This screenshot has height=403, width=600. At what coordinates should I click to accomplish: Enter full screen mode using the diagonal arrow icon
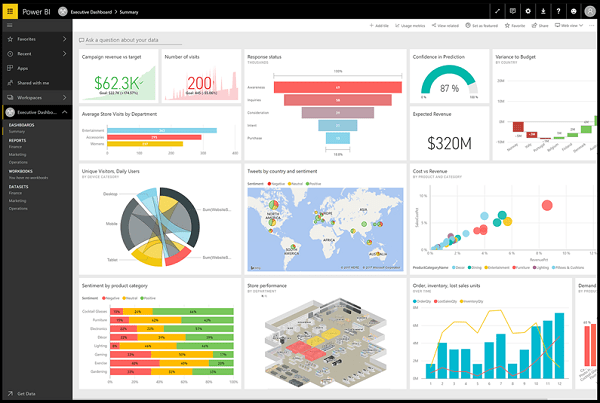[x=497, y=11]
